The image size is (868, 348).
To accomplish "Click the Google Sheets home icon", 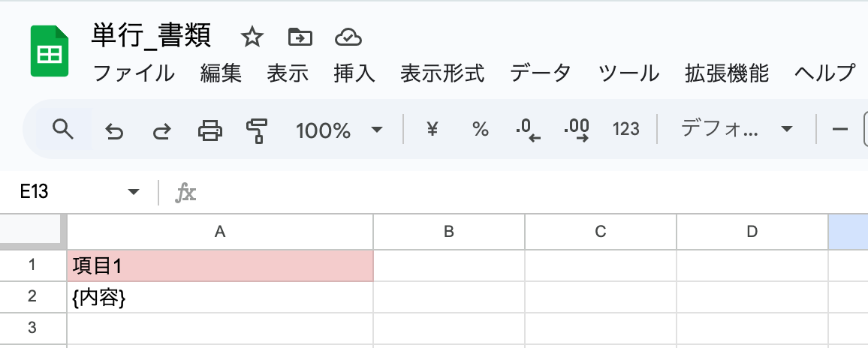I will [50, 51].
